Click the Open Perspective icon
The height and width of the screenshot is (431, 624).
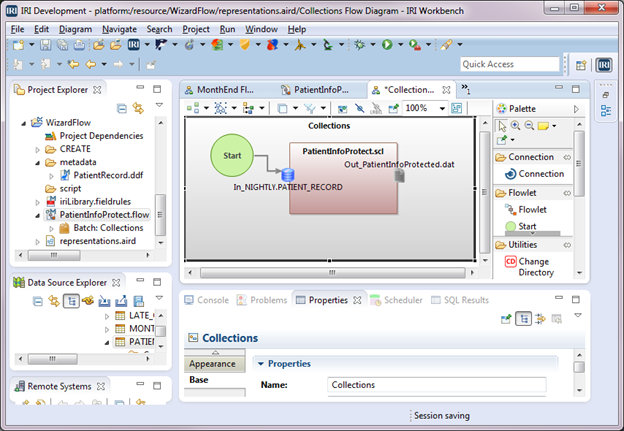click(x=581, y=65)
